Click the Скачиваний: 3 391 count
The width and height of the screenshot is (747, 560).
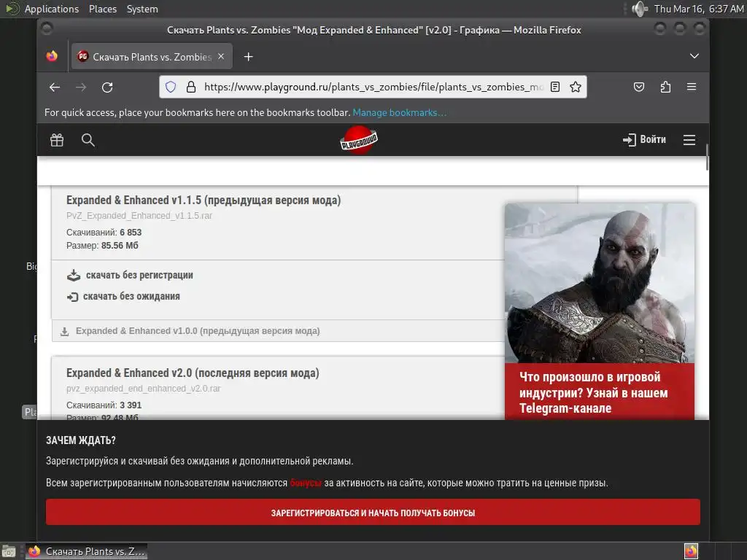point(104,405)
